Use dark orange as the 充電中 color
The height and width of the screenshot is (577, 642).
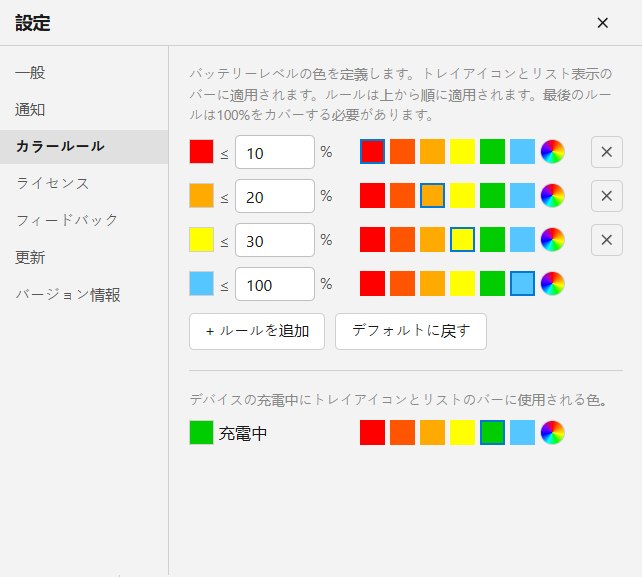[402, 432]
